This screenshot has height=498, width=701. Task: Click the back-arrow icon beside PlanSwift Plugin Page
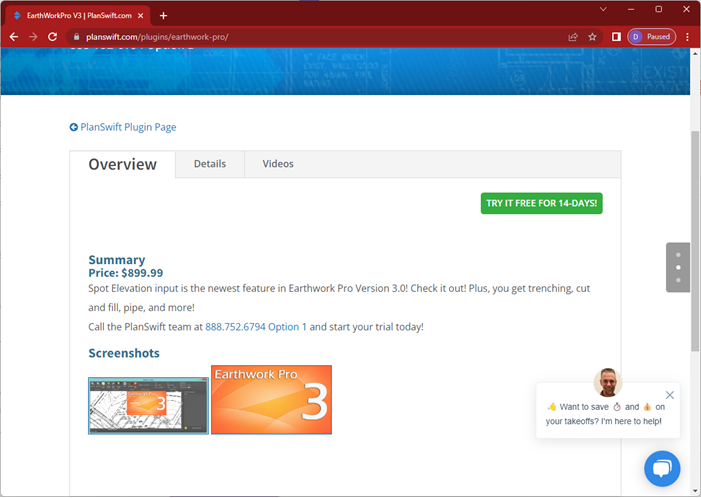[74, 127]
